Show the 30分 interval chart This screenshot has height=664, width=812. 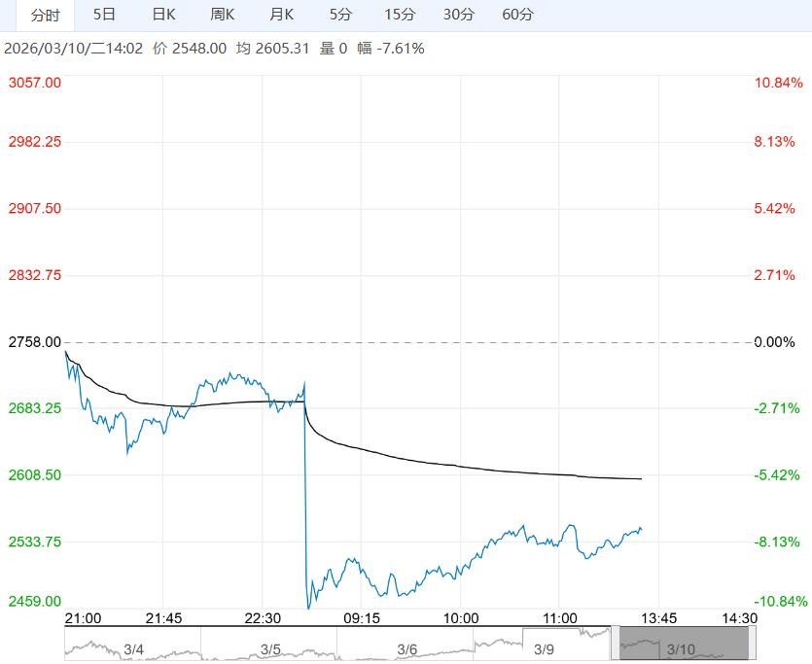(458, 15)
